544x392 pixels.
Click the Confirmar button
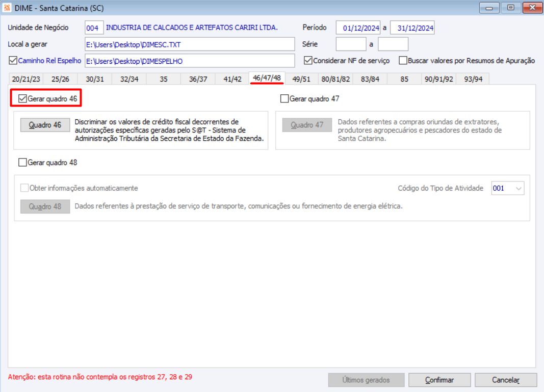point(439,380)
